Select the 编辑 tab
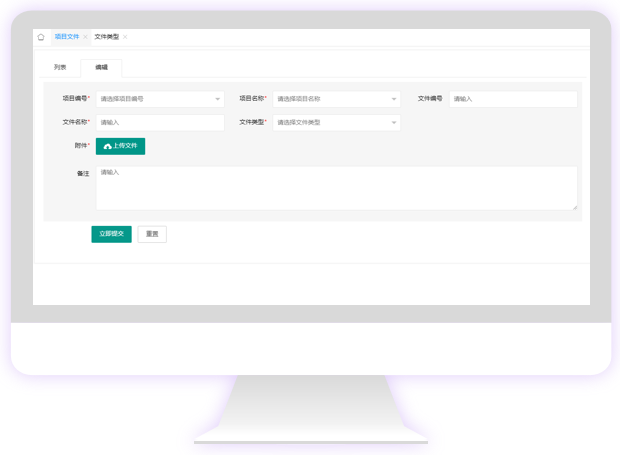This screenshot has height=455, width=620. pyautogui.click(x=101, y=68)
